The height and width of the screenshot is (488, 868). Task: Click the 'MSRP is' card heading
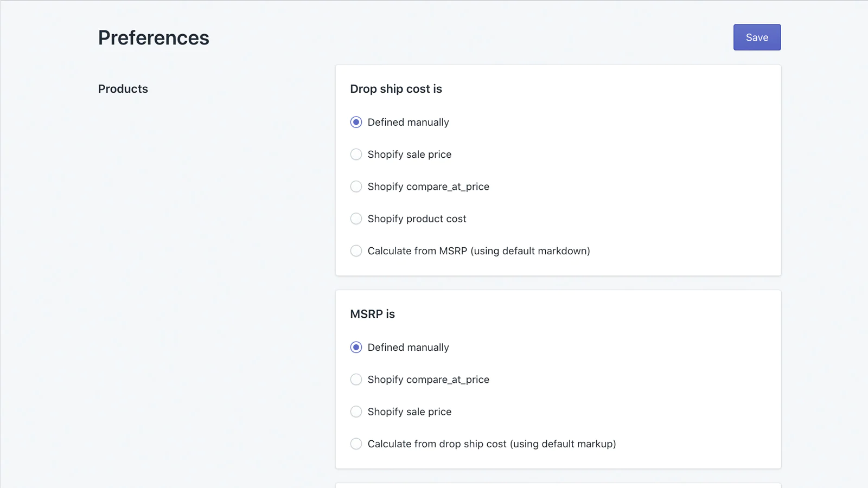(373, 314)
